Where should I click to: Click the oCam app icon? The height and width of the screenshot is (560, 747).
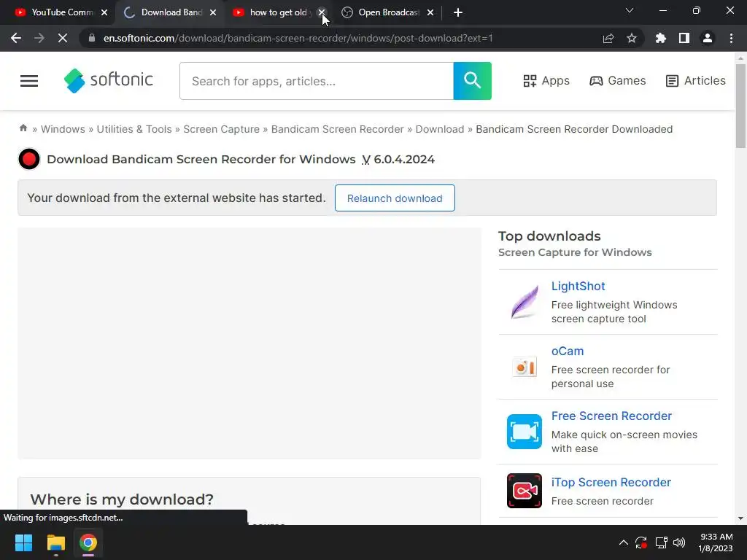(525, 367)
